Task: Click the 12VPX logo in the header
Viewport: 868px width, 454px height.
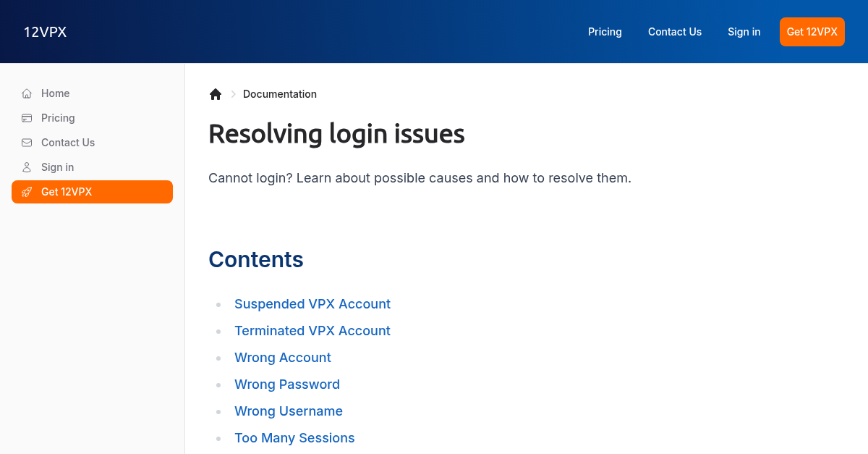Action: [x=45, y=31]
